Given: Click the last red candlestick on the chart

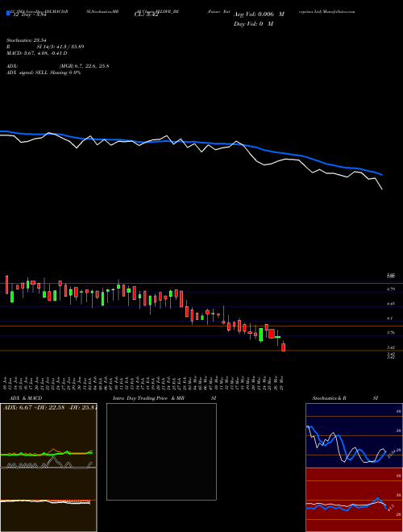Looking at the screenshot, I should click(283, 347).
